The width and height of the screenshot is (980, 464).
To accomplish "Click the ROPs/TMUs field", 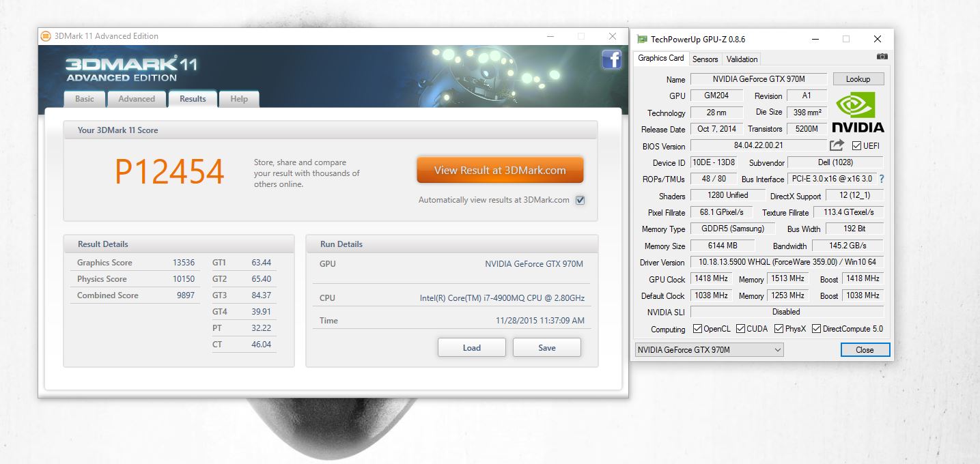I will point(714,179).
